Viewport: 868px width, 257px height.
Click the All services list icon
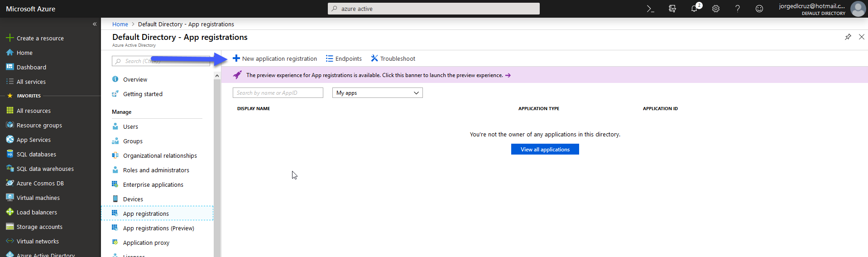coord(10,82)
